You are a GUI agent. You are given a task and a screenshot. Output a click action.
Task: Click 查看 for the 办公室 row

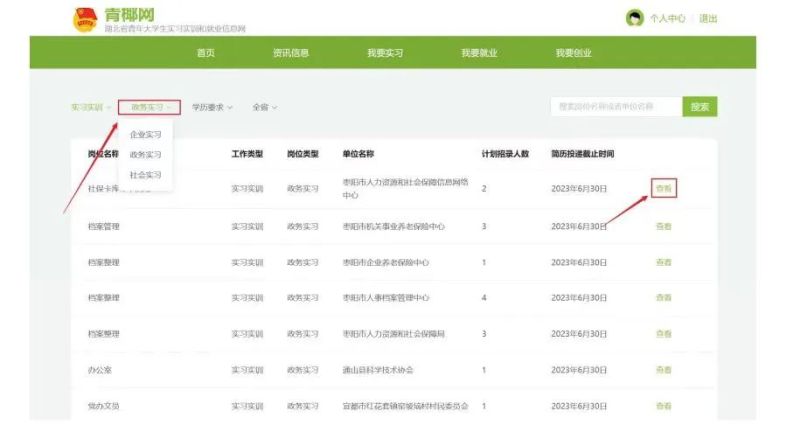(x=664, y=370)
